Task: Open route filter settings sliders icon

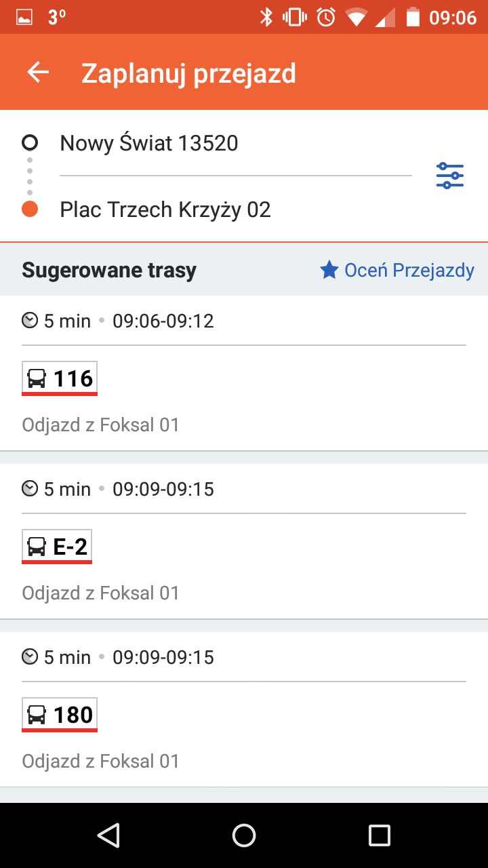Action: (x=450, y=176)
